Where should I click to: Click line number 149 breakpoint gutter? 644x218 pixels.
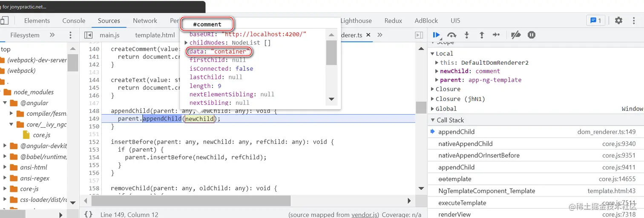click(94, 119)
